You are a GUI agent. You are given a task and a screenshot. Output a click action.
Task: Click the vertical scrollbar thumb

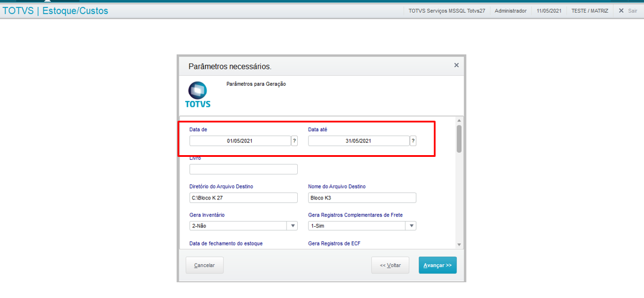(x=459, y=139)
